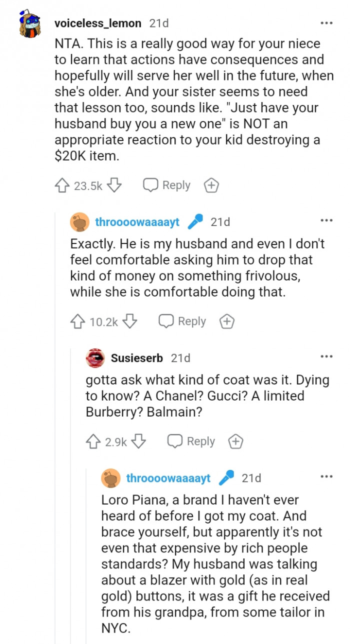Open the three-dot menu on Susieserb's comment

[326, 356]
